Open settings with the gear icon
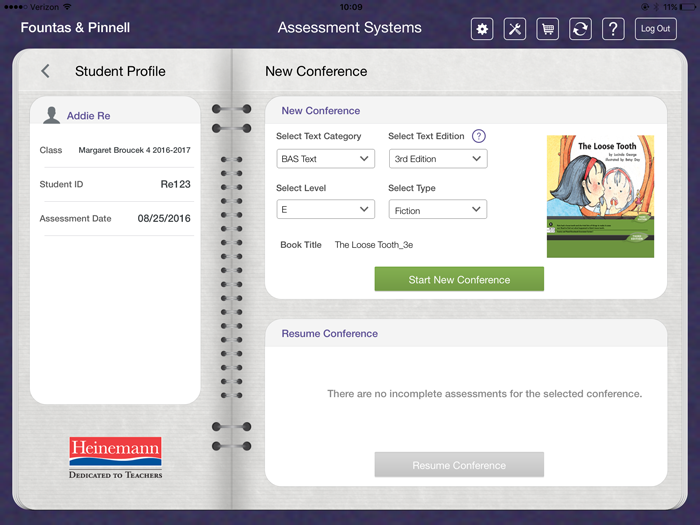 click(482, 29)
